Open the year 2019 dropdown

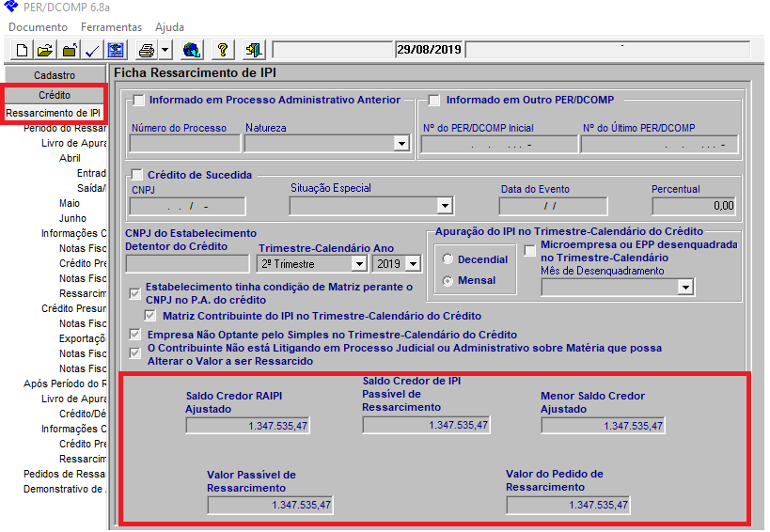click(x=413, y=264)
